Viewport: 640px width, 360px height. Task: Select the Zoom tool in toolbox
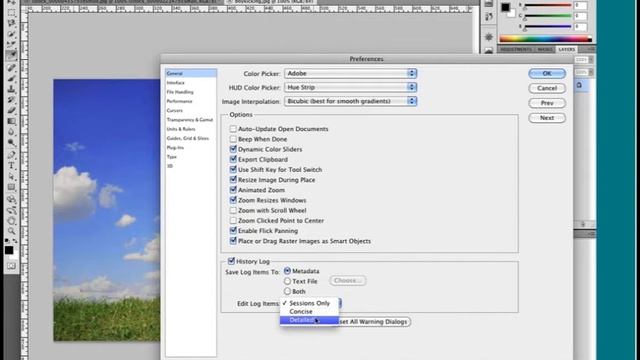(11, 231)
